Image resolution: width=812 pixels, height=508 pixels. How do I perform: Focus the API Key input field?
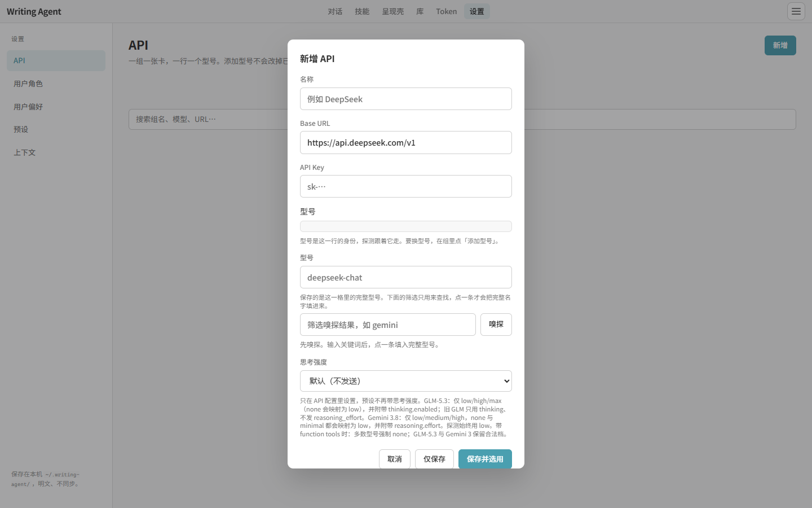[x=405, y=186]
